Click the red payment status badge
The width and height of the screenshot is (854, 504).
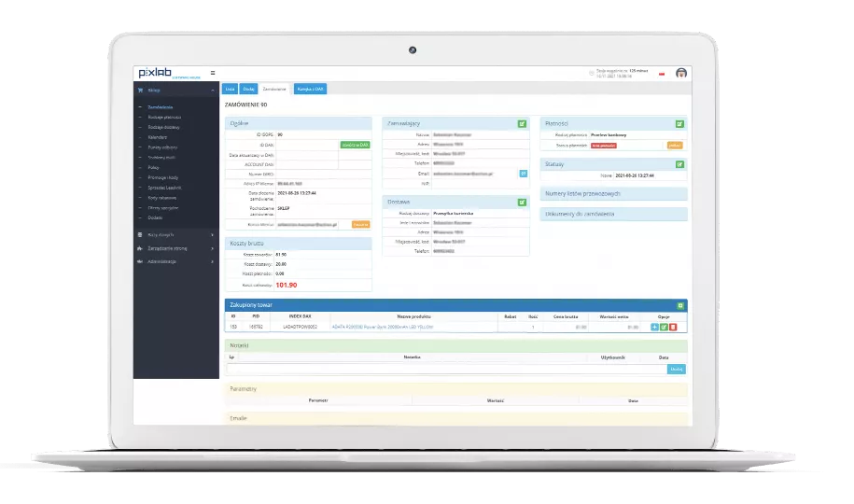tap(604, 146)
